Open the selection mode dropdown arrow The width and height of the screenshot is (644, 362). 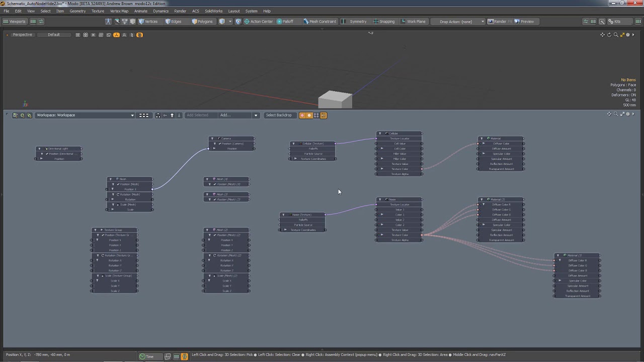(x=230, y=22)
